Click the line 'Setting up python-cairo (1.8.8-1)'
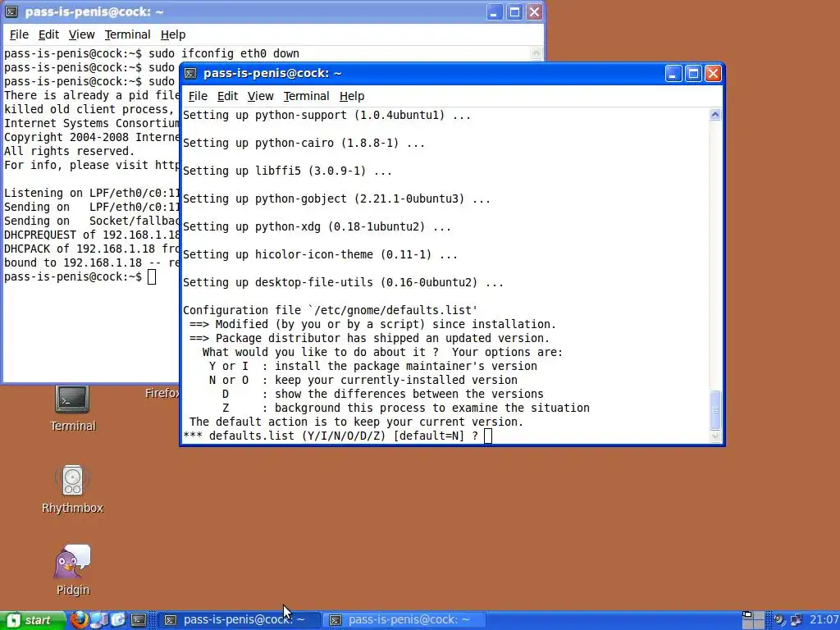 [x=304, y=143]
